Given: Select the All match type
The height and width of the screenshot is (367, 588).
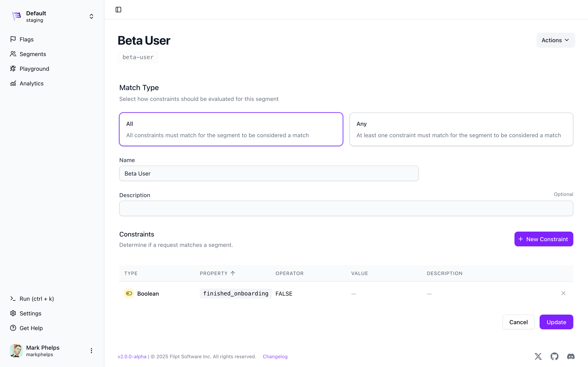Looking at the screenshot, I should [231, 129].
